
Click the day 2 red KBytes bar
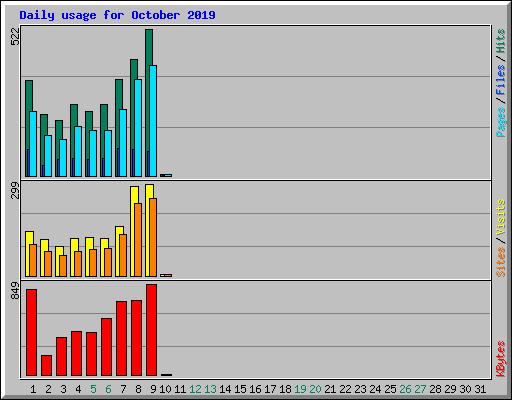click(x=47, y=365)
